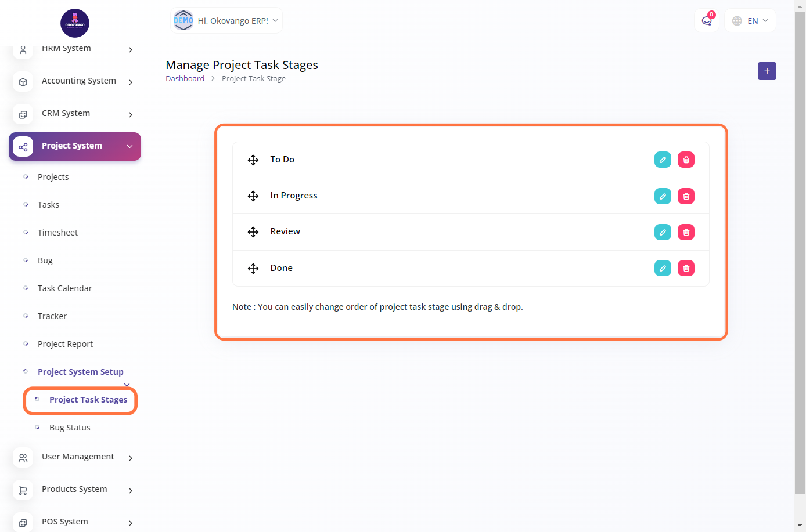
Task: Open the EN language dropdown
Action: (x=750, y=21)
